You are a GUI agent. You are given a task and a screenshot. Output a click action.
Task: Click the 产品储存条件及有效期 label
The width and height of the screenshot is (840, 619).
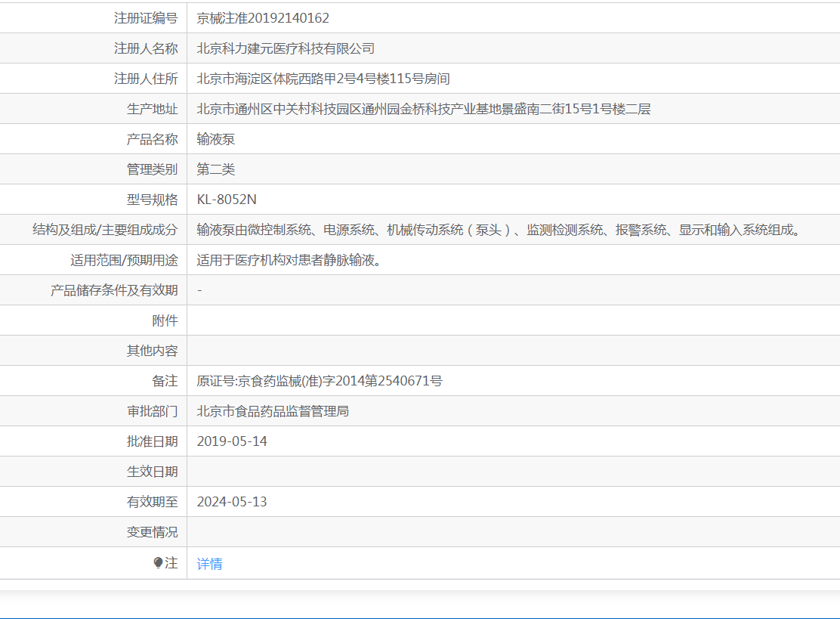click(x=114, y=290)
